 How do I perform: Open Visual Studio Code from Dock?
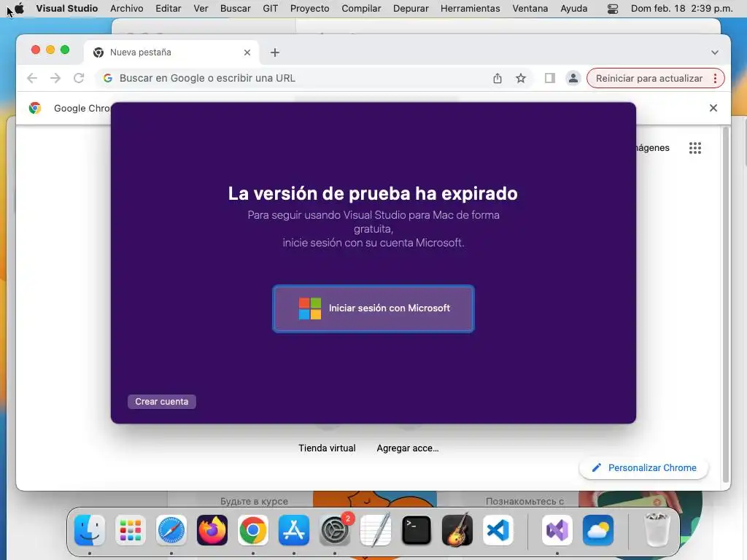click(498, 530)
